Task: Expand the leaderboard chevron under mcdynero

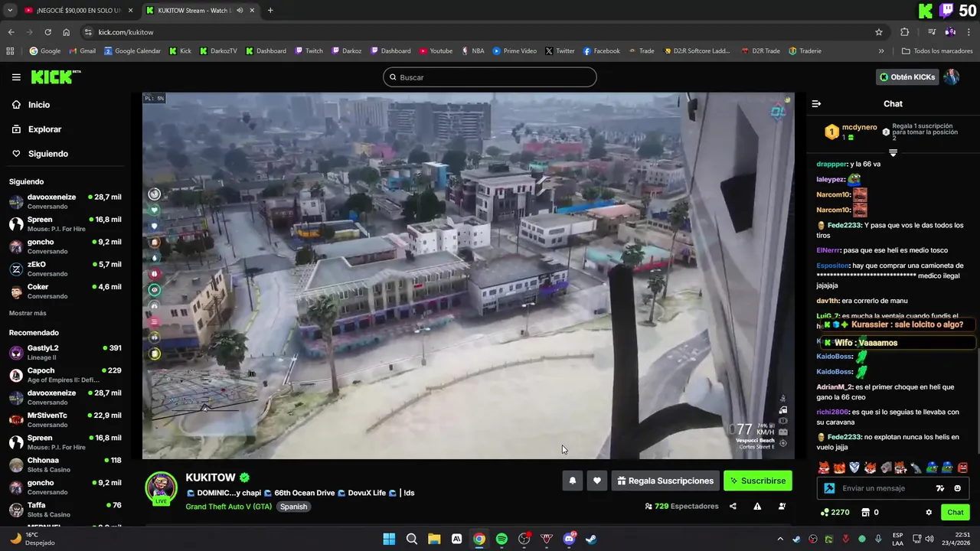Action: coord(893,153)
